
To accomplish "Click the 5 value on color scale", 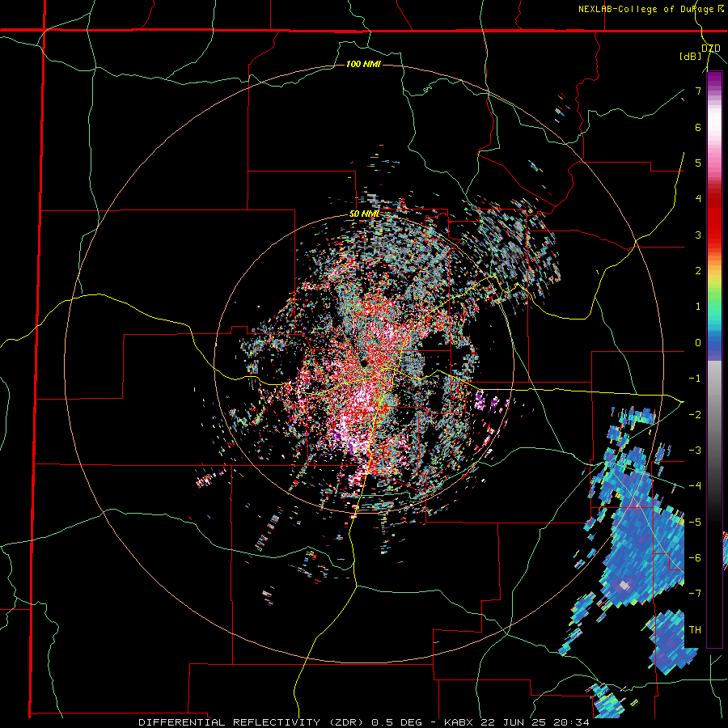I will click(x=698, y=163).
